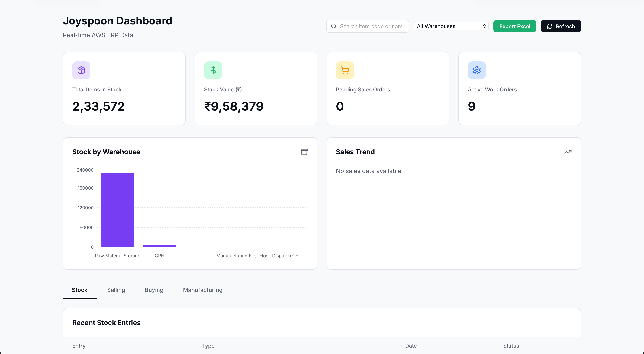Open the Manufacturing tab
Image resolution: width=644 pixels, height=354 pixels.
coord(203,290)
